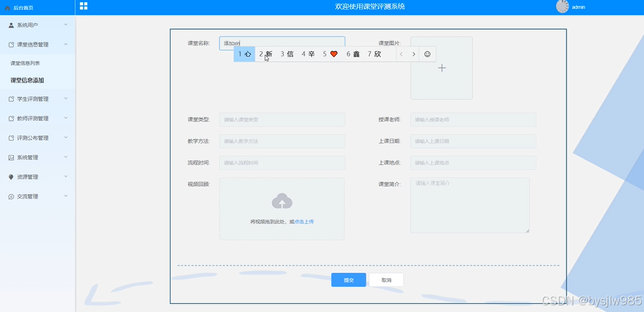Viewport: 644px width, 312px height.
Task: Click the 提交 submit button
Action: pos(349,280)
